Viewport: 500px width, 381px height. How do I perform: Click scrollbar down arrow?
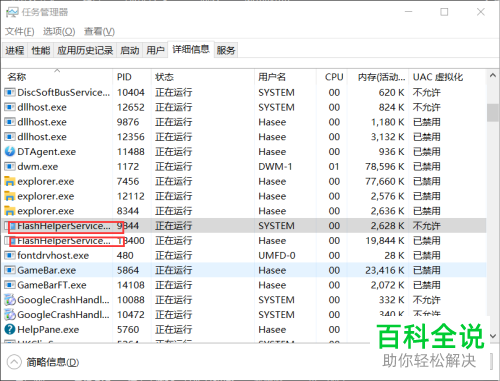[493, 336]
